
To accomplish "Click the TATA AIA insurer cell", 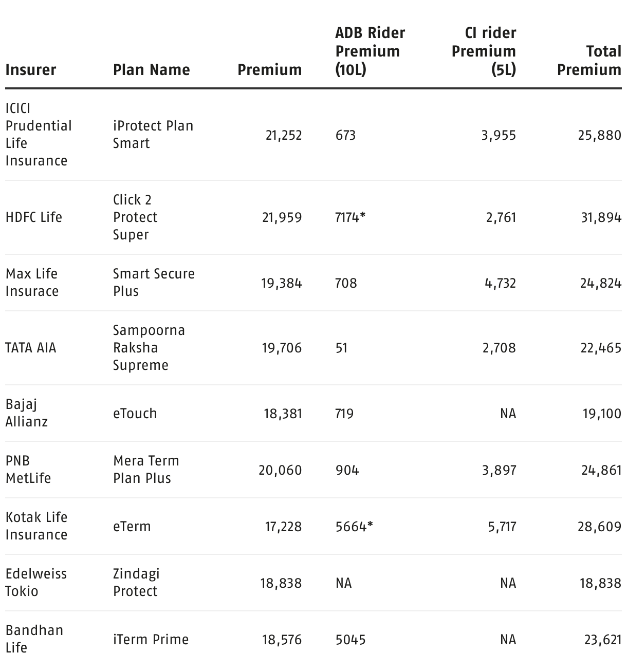I will (31, 348).
